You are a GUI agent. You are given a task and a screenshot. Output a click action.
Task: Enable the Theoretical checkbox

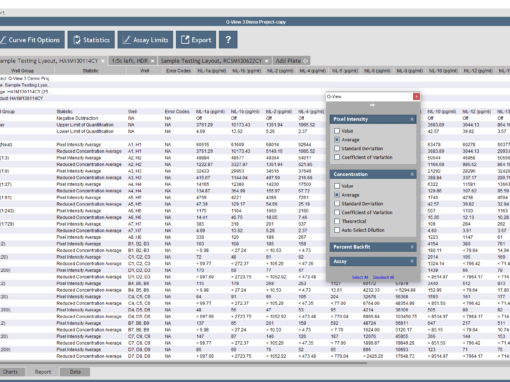pos(337,221)
